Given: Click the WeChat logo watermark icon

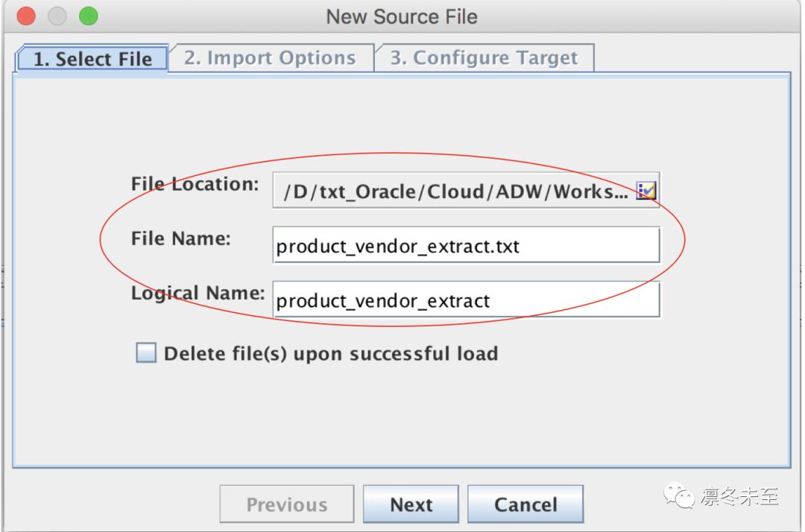Looking at the screenshot, I should point(680,496).
